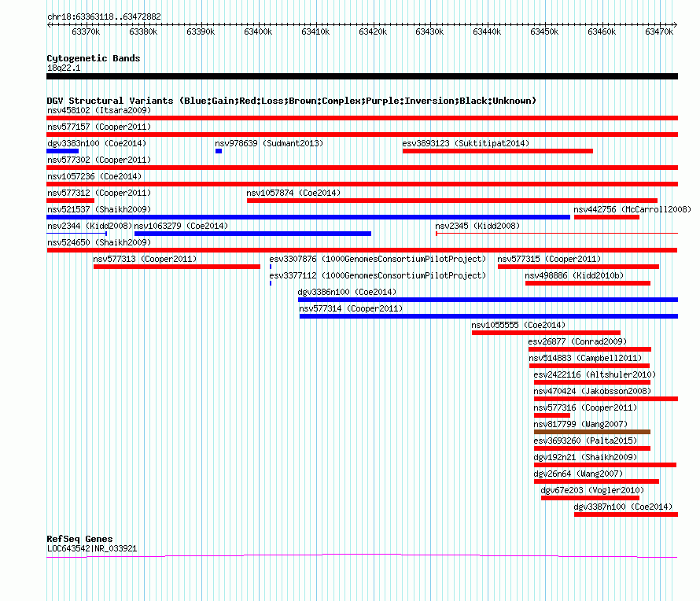Click the black 18q22.1 cytogenetic band bar
This screenshot has height=601, width=700.
tap(362, 76)
